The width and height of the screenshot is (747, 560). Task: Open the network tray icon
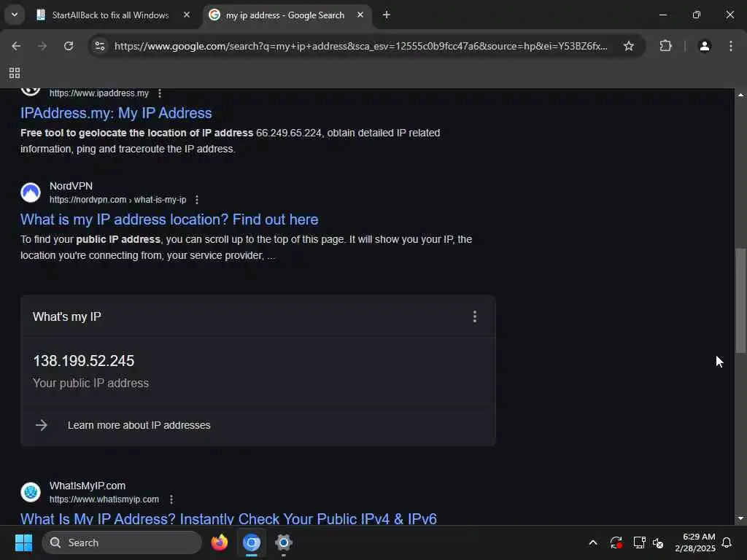[x=639, y=542]
